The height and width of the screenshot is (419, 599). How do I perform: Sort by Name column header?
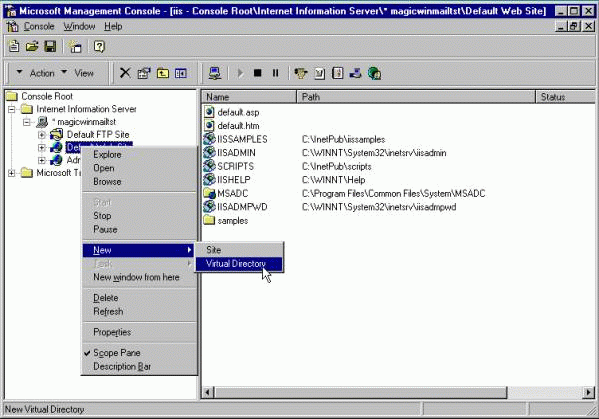coord(249,97)
